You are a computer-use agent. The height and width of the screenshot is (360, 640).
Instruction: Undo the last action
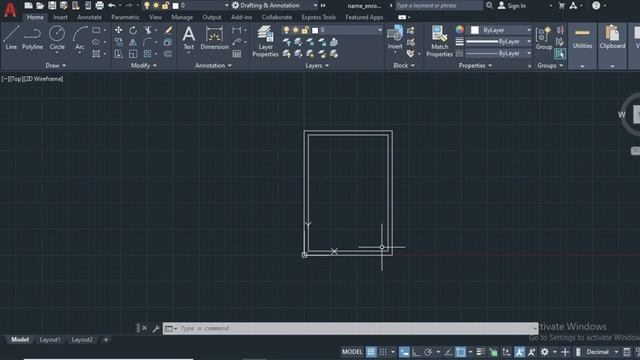[111, 6]
